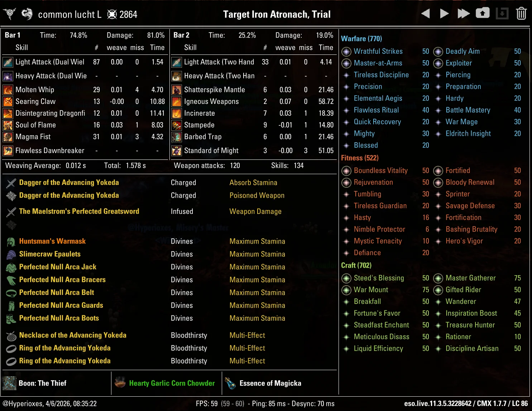Click the Combat Metrics emblem in the top-left corner
Image resolution: width=532 pixels, height=411 pixels.
(x=10, y=14)
